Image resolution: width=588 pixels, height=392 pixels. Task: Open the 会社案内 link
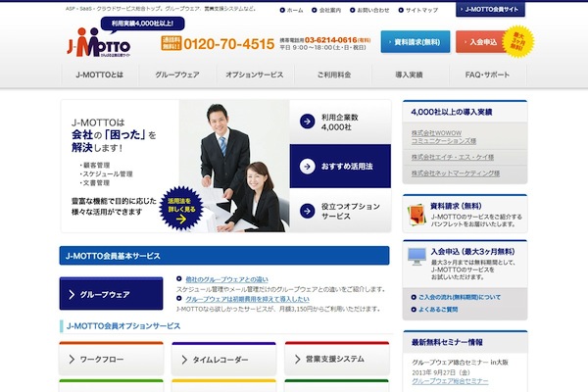(x=330, y=10)
